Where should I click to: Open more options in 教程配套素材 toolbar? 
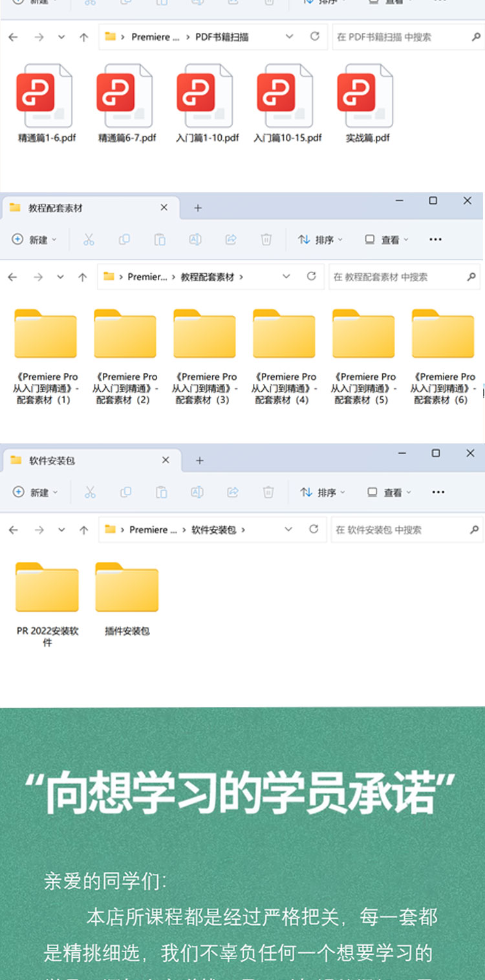point(435,239)
